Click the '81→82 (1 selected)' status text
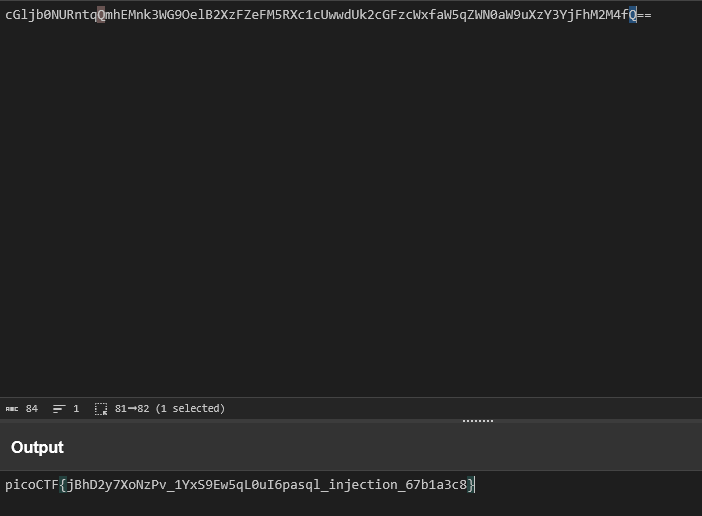This screenshot has height=516, width=702. point(170,409)
